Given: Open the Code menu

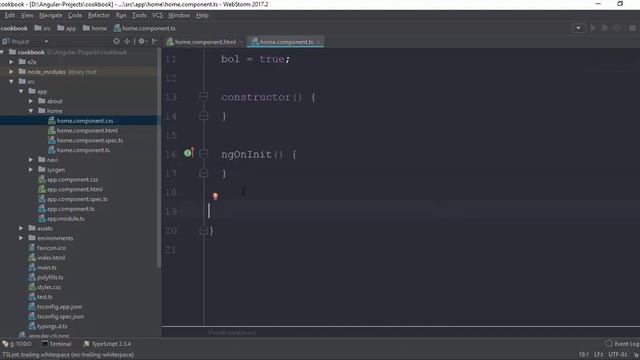Looking at the screenshot, I should [x=75, y=16].
